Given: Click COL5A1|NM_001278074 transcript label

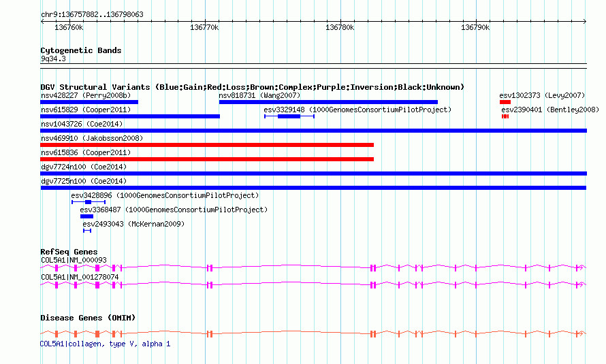Looking at the screenshot, I should pyautogui.click(x=80, y=277).
